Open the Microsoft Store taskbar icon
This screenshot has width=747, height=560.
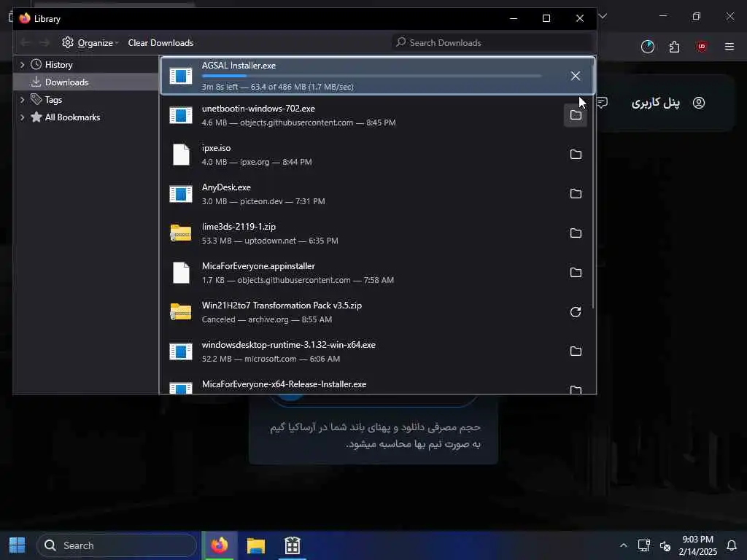pyautogui.click(x=292, y=545)
